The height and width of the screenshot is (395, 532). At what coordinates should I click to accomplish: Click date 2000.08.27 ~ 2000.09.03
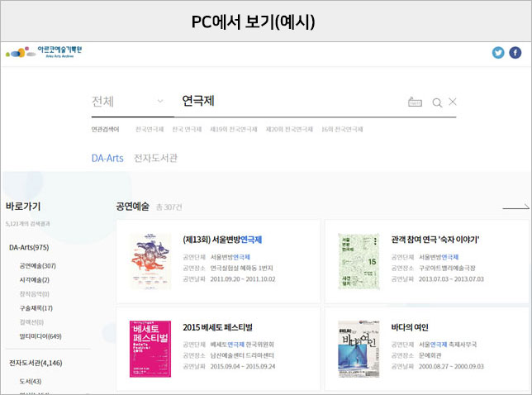tap(451, 367)
